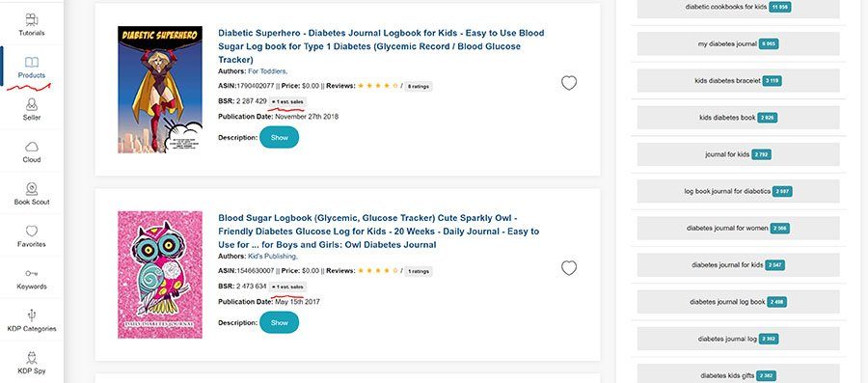Select the Products book icon
Viewport: 868px width, 383px height.
[32, 62]
